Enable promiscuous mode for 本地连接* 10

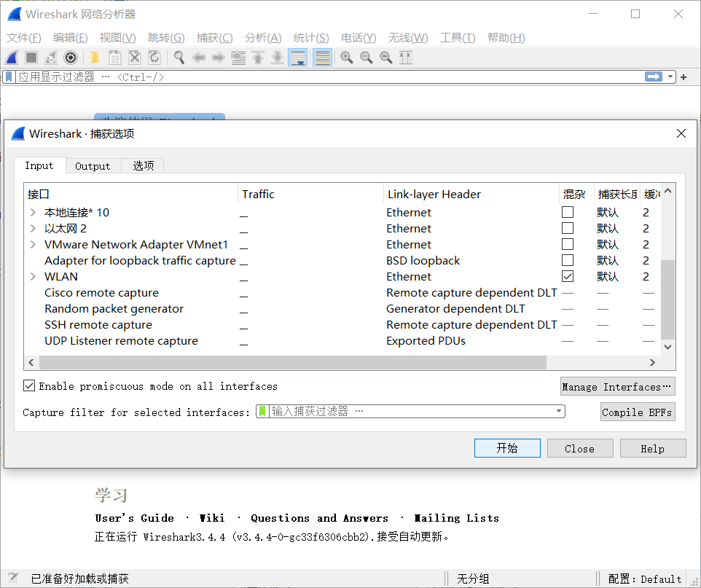tap(568, 212)
